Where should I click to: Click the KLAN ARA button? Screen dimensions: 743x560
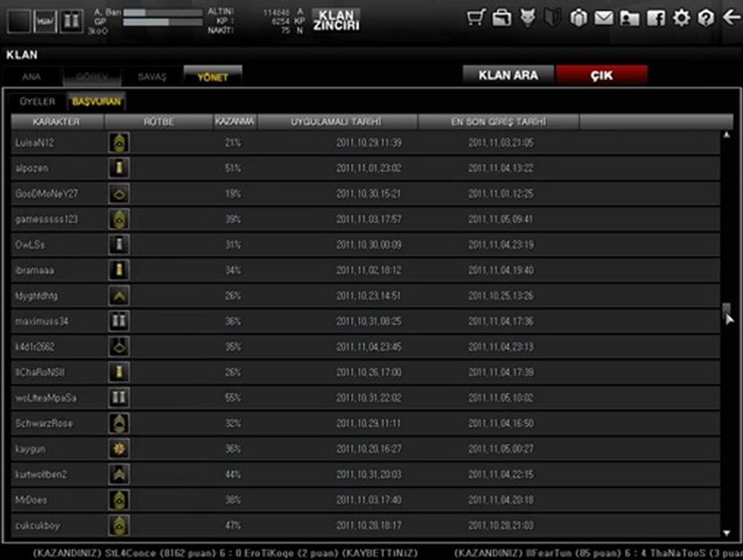(x=508, y=75)
